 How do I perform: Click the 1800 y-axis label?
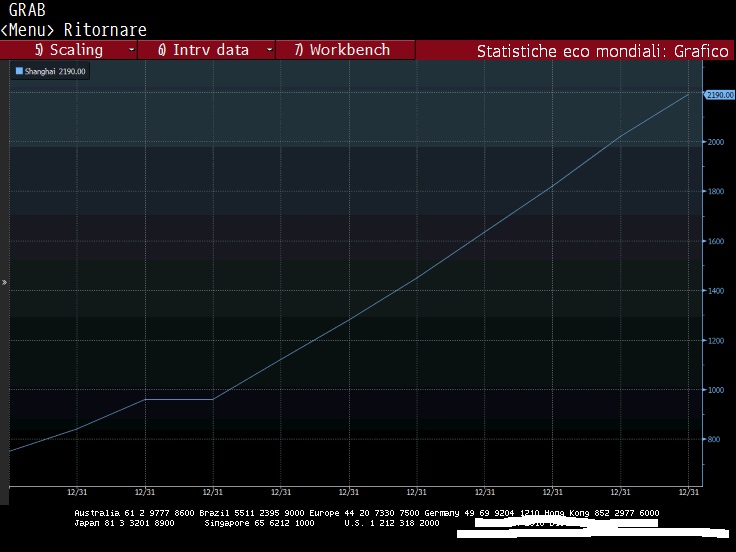[x=715, y=192]
